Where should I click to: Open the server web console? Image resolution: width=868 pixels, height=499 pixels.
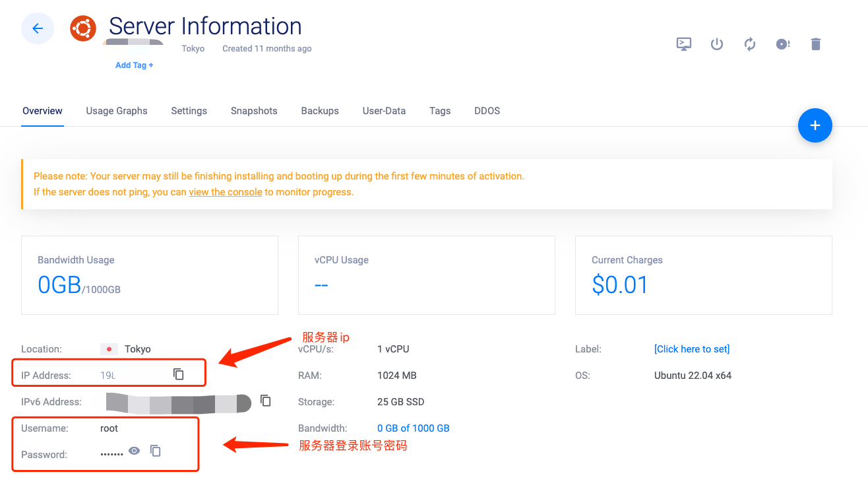pos(683,44)
